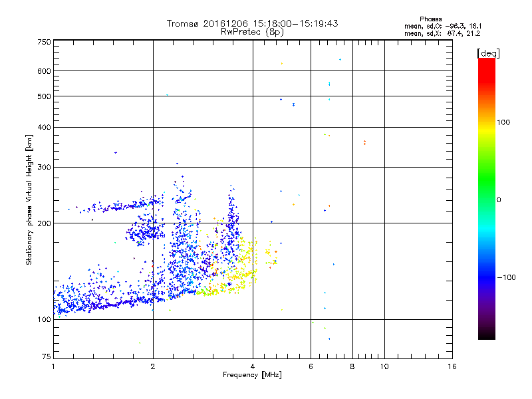The width and height of the screenshot is (532, 399).
Task: Click y-axis tick label '600'
Action: tap(44, 71)
